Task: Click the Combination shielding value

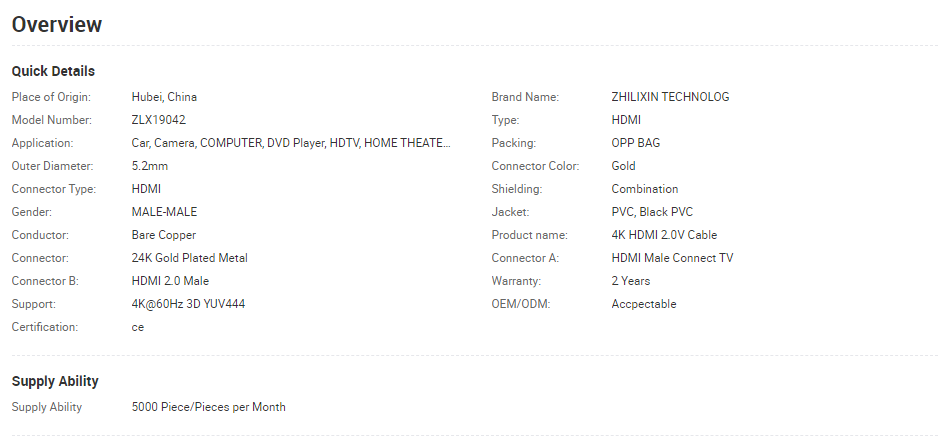Action: 645,189
